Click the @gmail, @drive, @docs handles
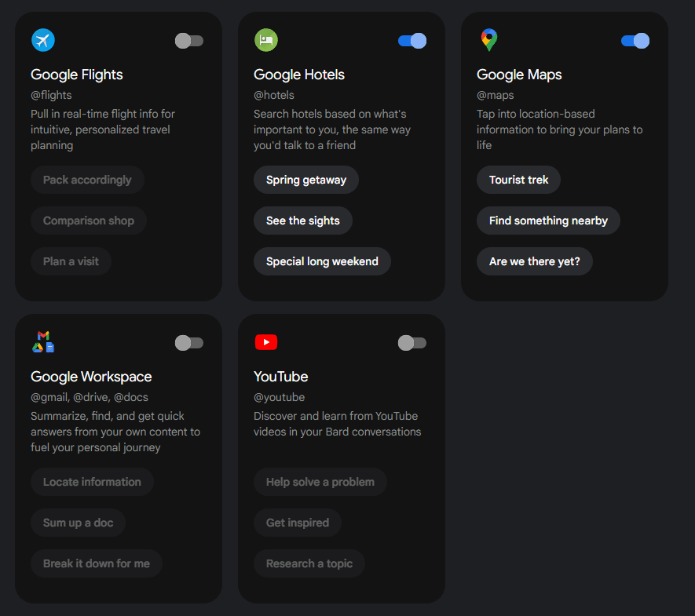 tap(90, 397)
